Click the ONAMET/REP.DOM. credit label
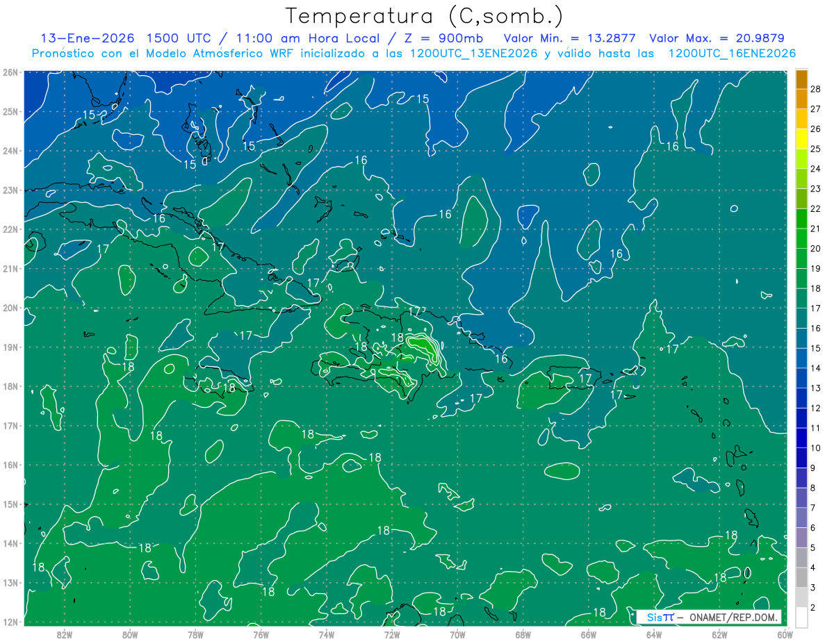This screenshot has width=834, height=644. point(733,617)
